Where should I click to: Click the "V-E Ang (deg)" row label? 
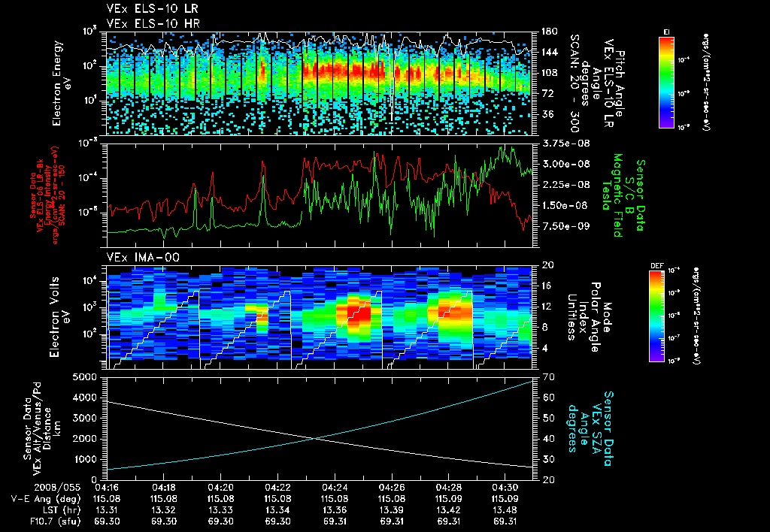point(46,499)
